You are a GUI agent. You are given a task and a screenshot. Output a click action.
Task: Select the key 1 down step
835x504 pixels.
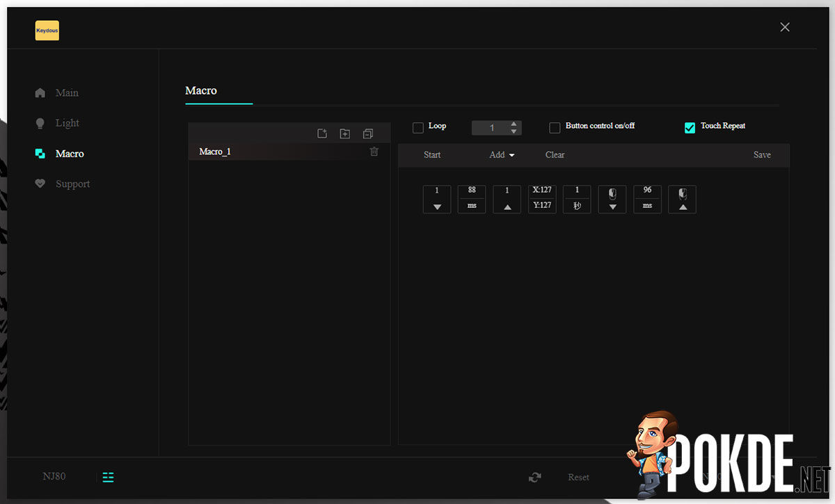(x=437, y=200)
